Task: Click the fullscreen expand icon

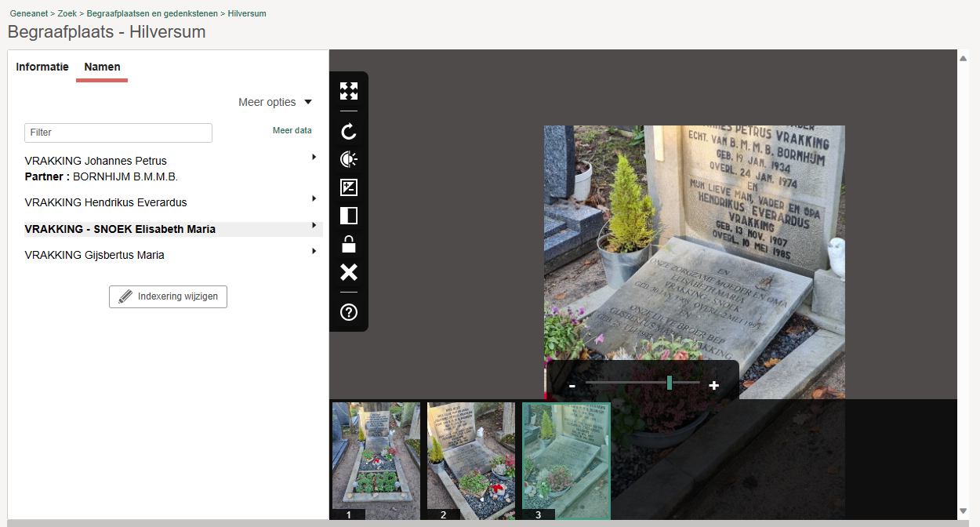Action: pos(349,91)
